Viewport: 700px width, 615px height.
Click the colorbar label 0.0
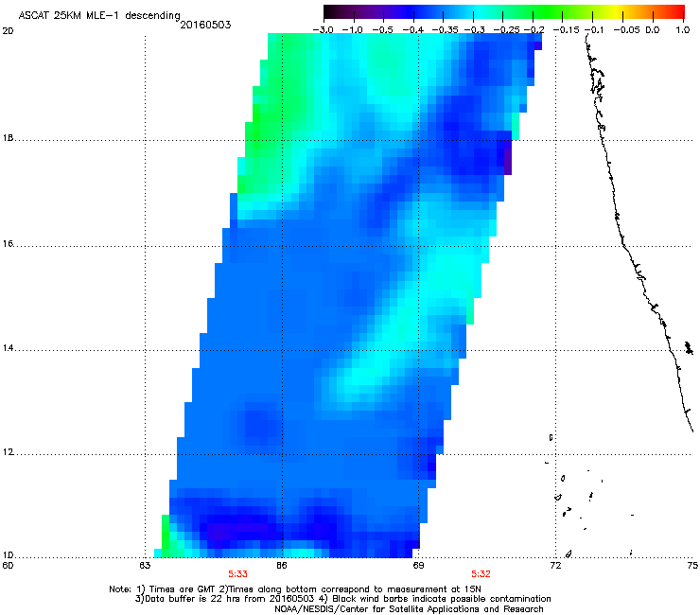click(653, 30)
